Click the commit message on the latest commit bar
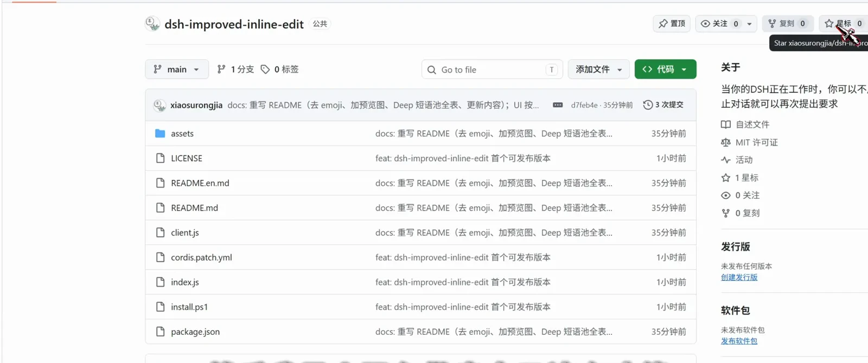This screenshot has height=363, width=868. [x=383, y=105]
